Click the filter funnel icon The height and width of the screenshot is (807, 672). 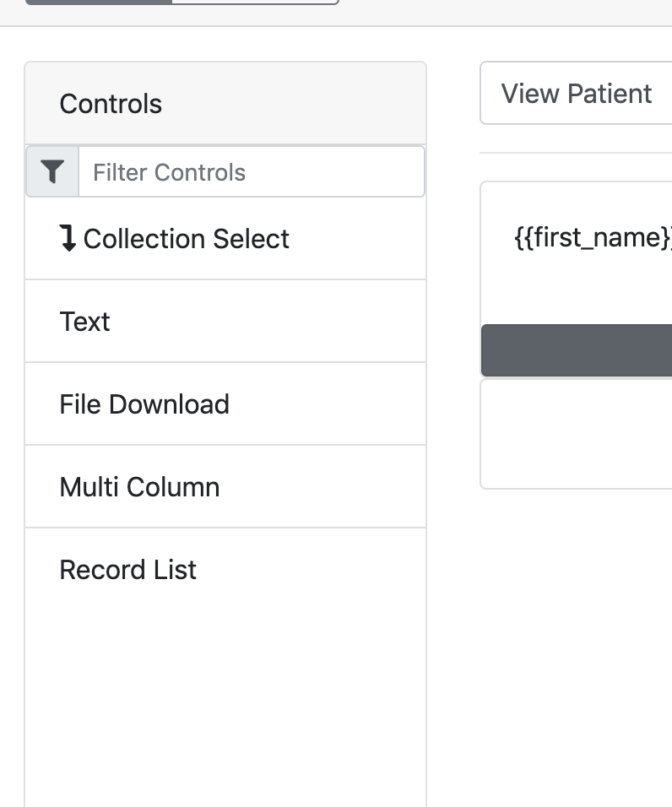coord(51,171)
